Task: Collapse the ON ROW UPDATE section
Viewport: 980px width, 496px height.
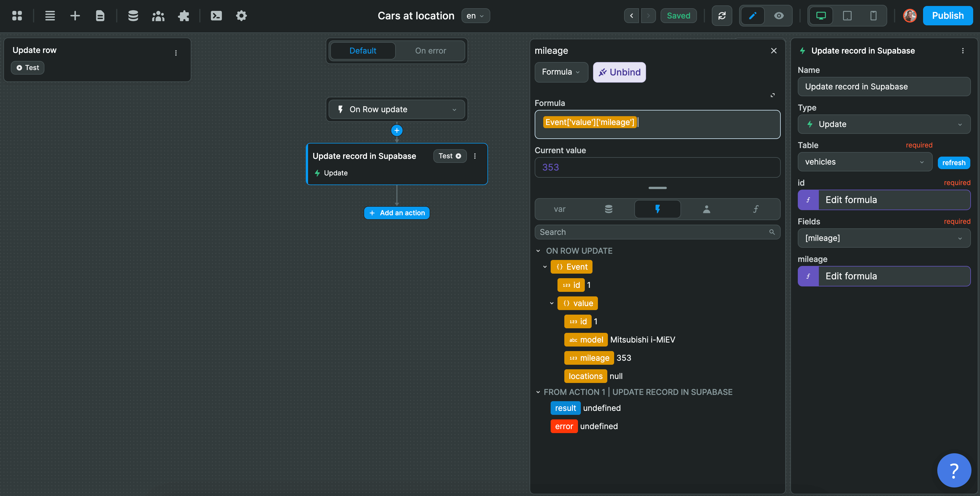Action: pos(538,251)
